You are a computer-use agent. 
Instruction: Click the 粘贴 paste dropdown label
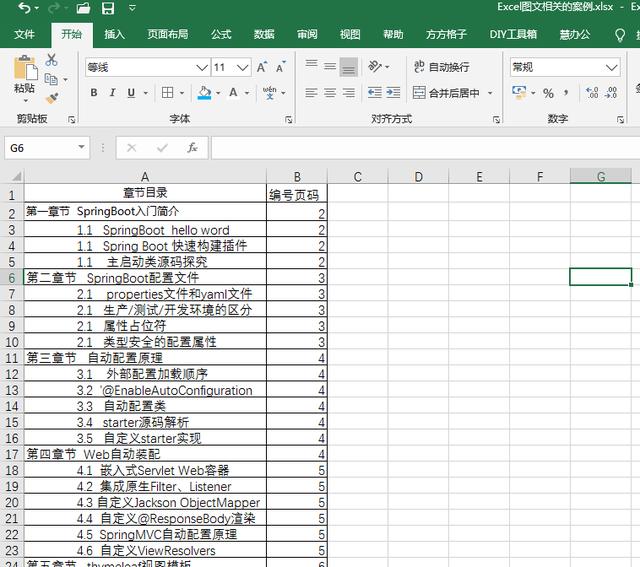click(24, 92)
